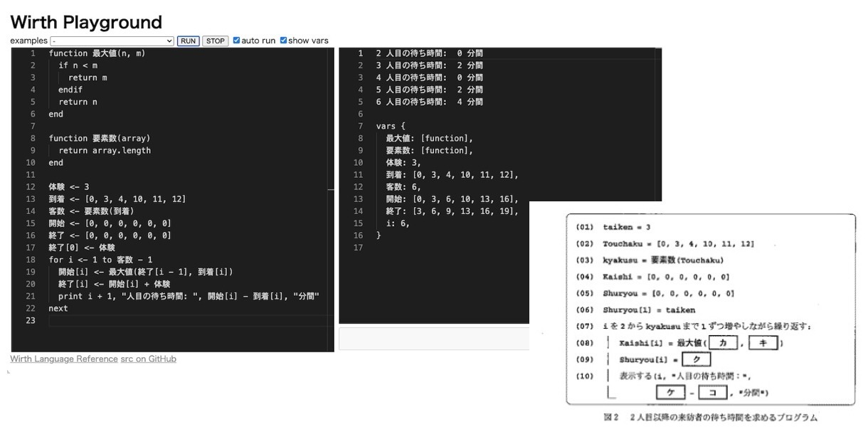Click the print statement on line 21
The width and height of the screenshot is (868, 434).
click(x=189, y=297)
